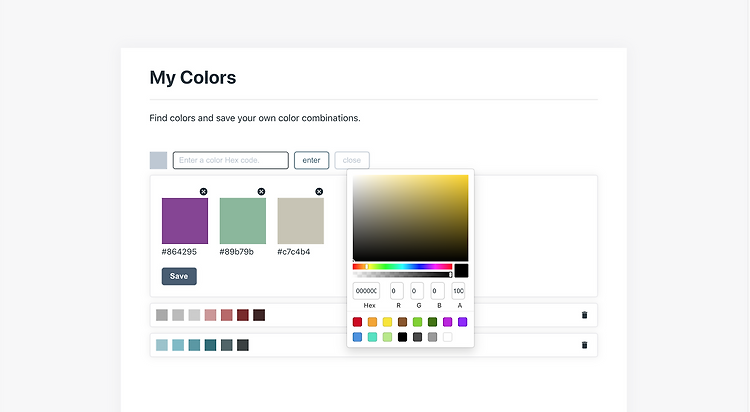Focus the color Hex code input field

point(231,160)
